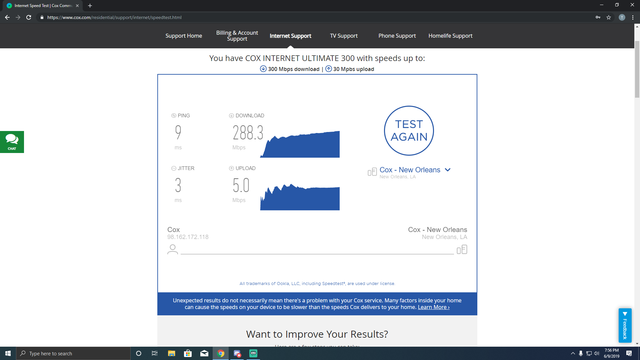Open Phone Support section

tap(397, 36)
